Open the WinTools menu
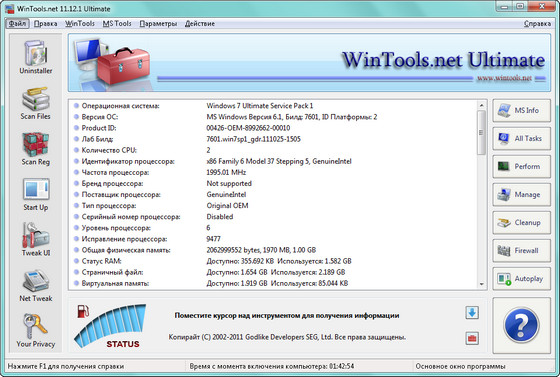 tap(80, 24)
